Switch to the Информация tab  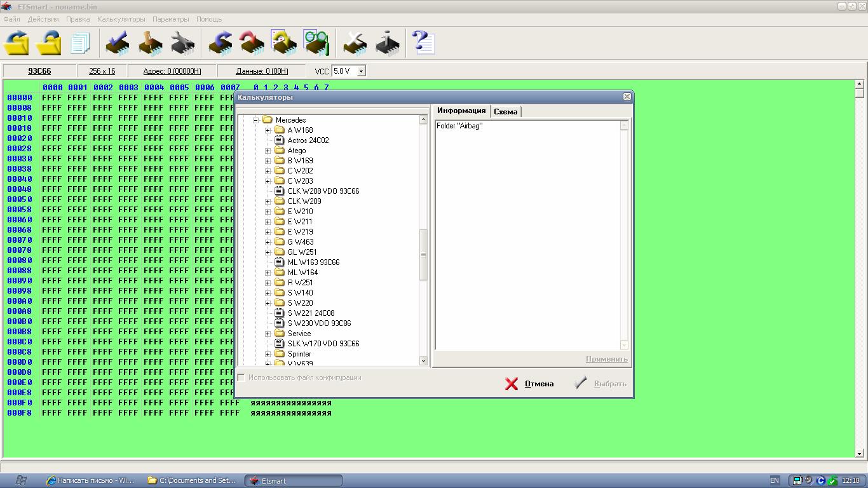(x=461, y=111)
